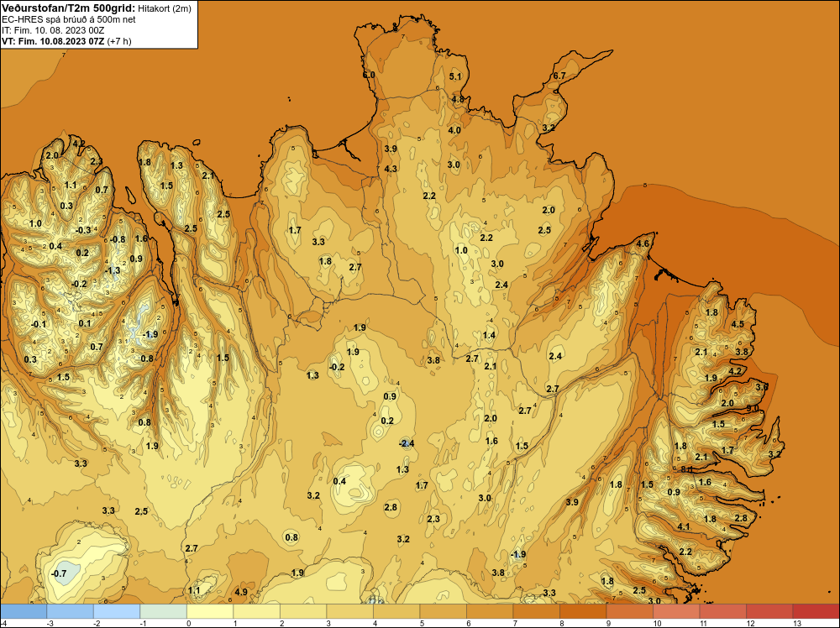Click the temperature value '4.8' on the map
The image size is (840, 628).
coord(458,99)
